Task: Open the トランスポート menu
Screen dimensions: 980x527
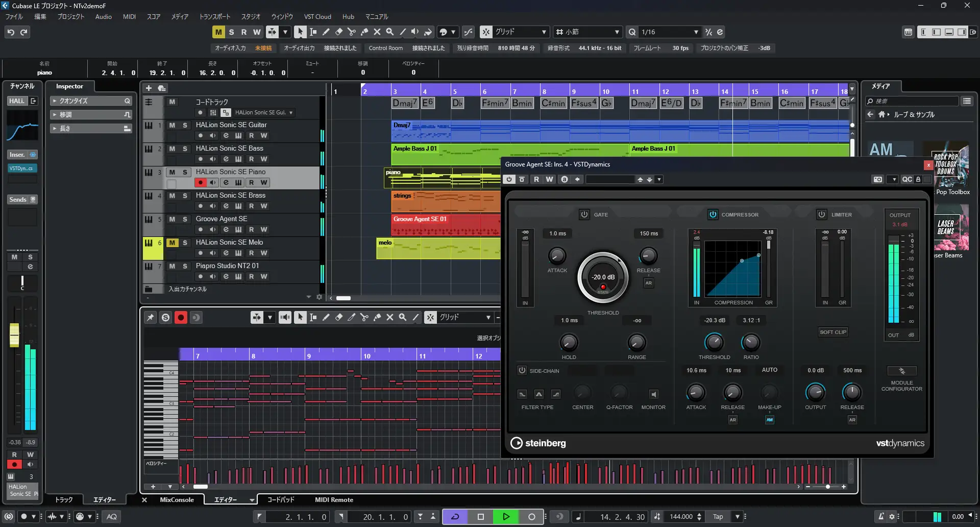Action: (214, 17)
